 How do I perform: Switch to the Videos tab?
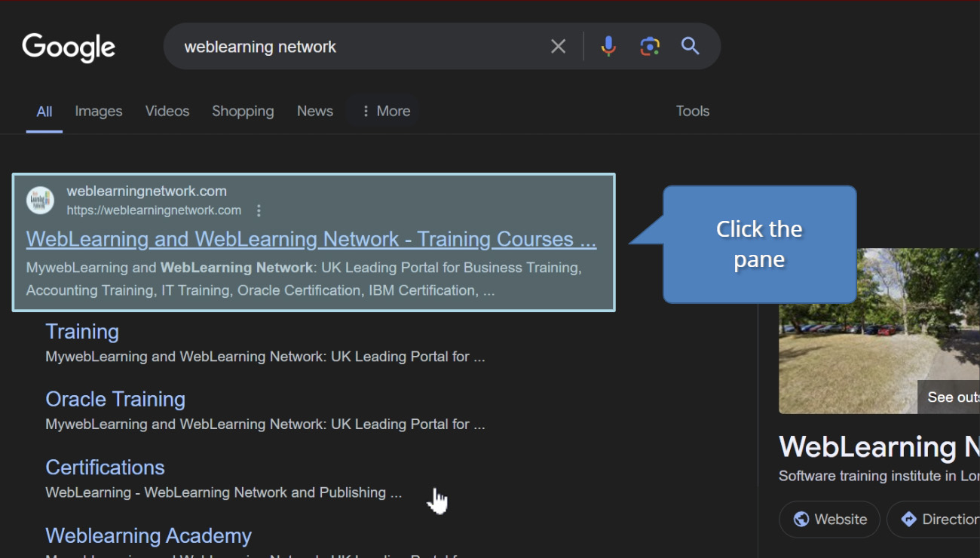[167, 112]
